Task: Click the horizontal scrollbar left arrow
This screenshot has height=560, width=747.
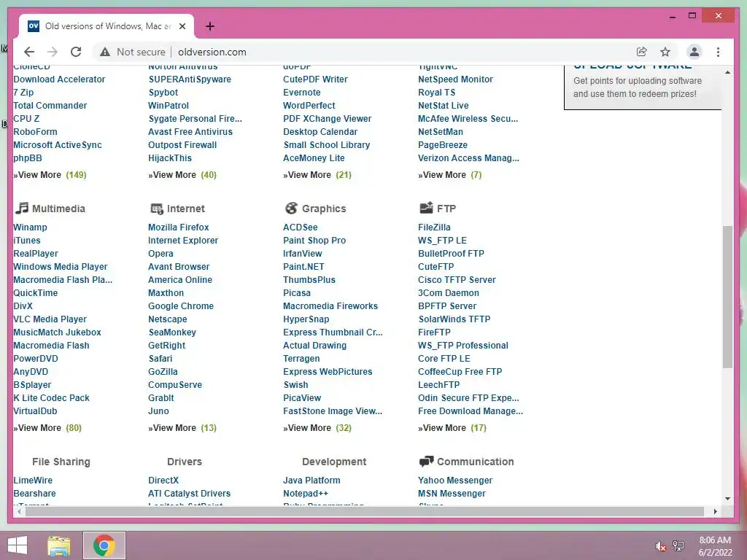Action: [x=19, y=511]
